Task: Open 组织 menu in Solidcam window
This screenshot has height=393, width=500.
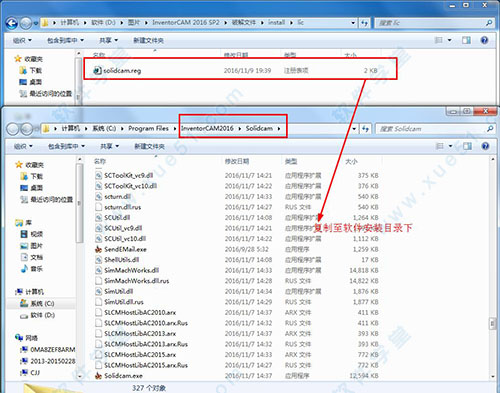Action: (23, 146)
